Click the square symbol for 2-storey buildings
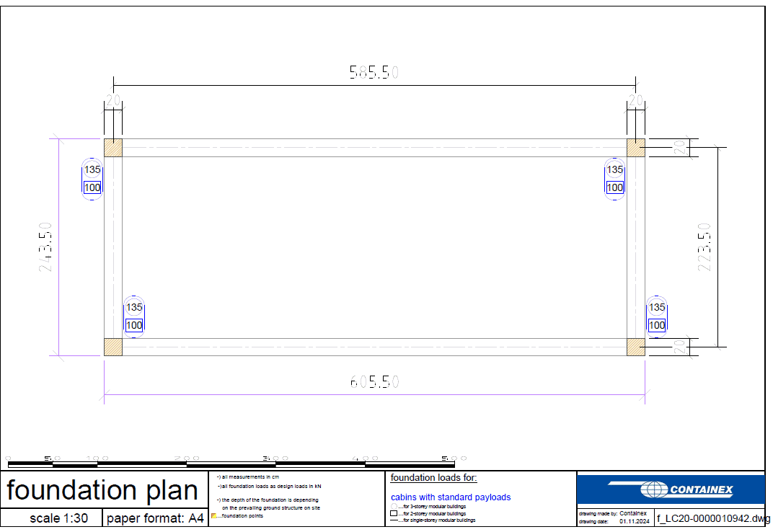This screenshot has height=532, width=773. (394, 513)
